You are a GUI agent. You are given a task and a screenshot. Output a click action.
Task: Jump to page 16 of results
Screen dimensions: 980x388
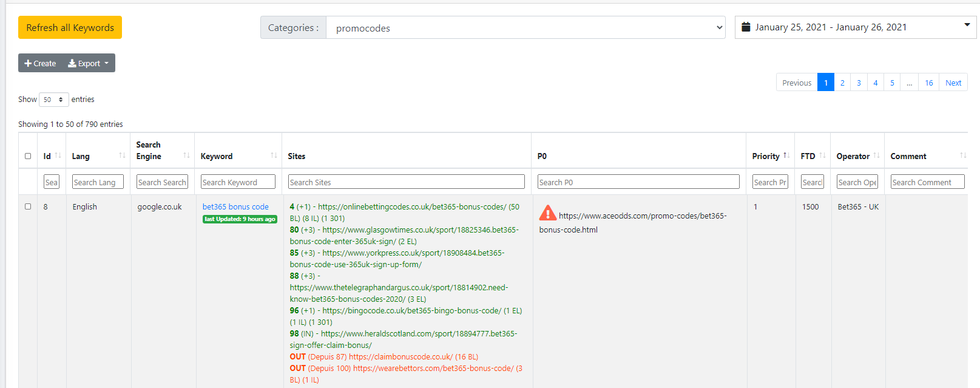(x=928, y=83)
